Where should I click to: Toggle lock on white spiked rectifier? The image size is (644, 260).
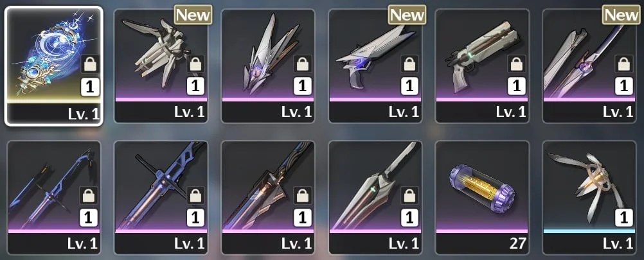303,64
